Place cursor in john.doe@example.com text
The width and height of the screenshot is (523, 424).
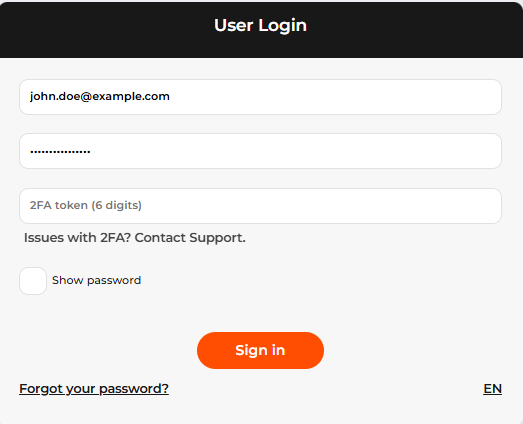click(x=100, y=96)
